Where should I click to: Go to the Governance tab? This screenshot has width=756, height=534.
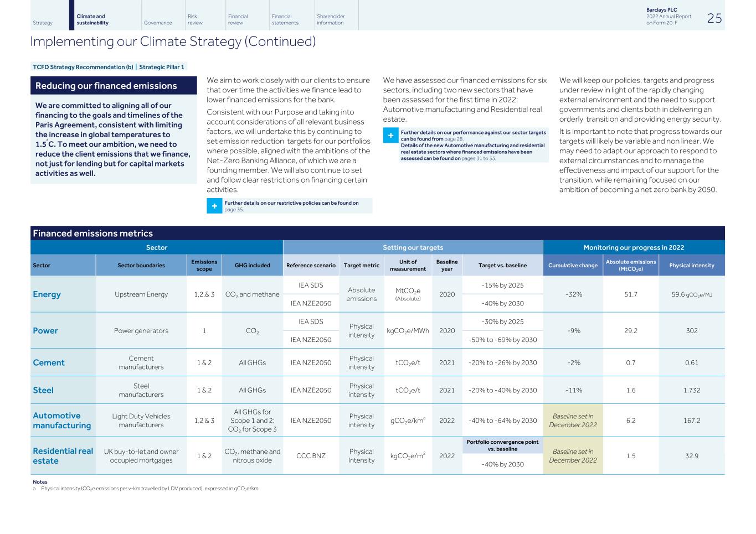[x=158, y=23]
